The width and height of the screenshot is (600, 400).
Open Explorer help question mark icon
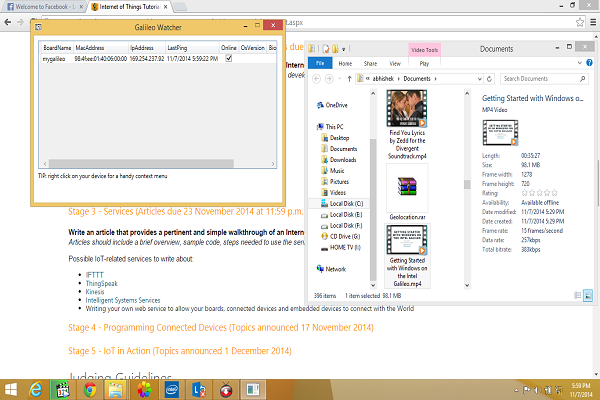pos(589,63)
